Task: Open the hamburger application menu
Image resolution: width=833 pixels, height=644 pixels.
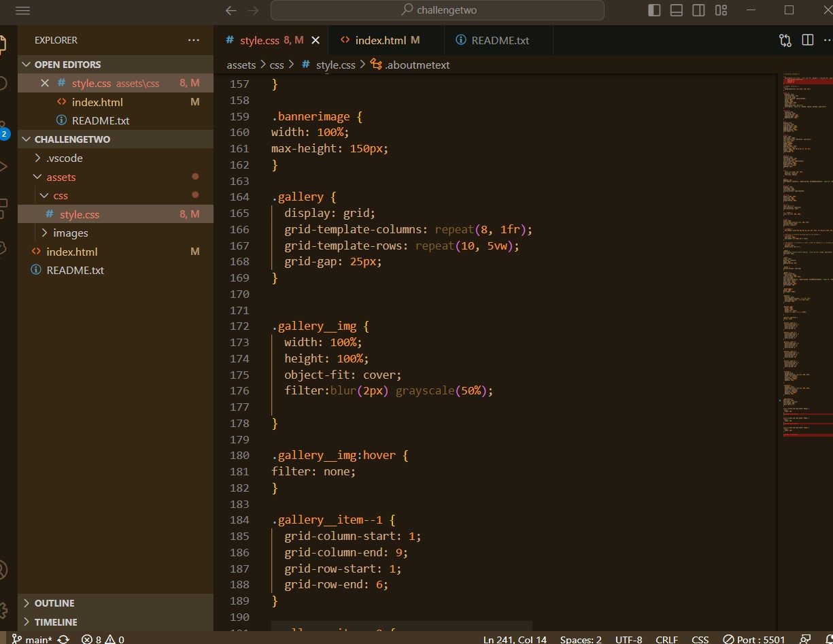Action: coord(22,10)
